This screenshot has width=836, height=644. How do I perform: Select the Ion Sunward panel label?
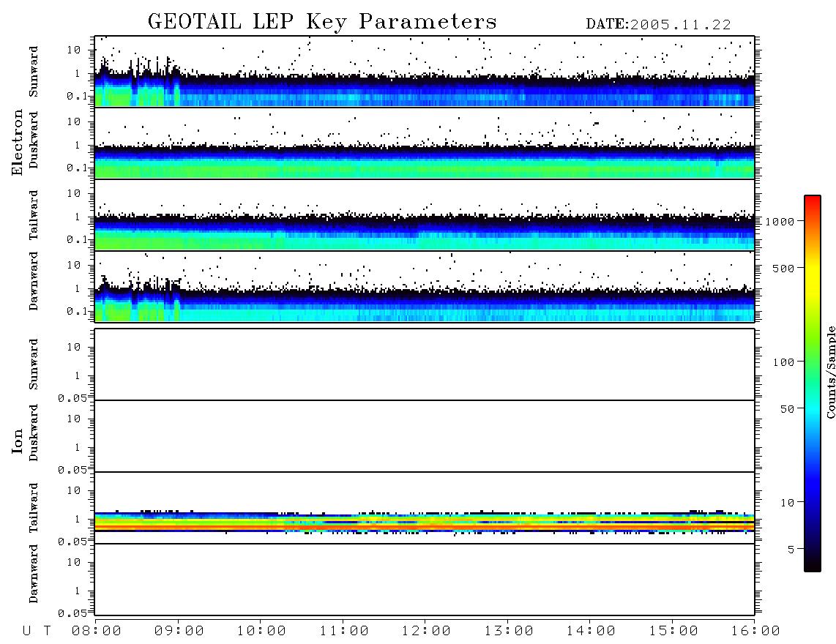click(34, 364)
